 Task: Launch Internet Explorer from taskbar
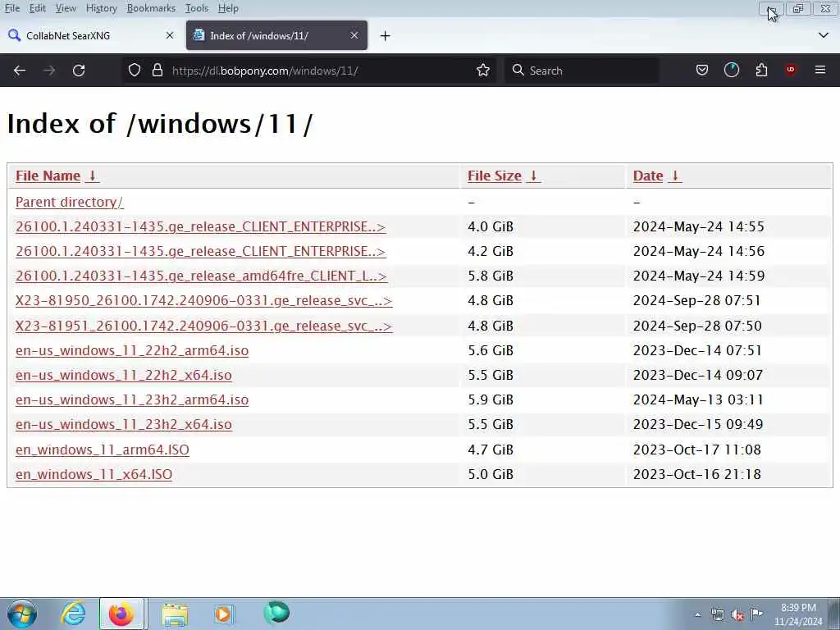tap(73, 614)
